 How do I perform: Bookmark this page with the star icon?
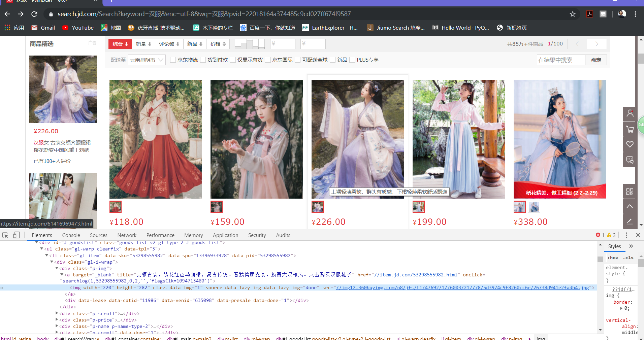(x=573, y=14)
